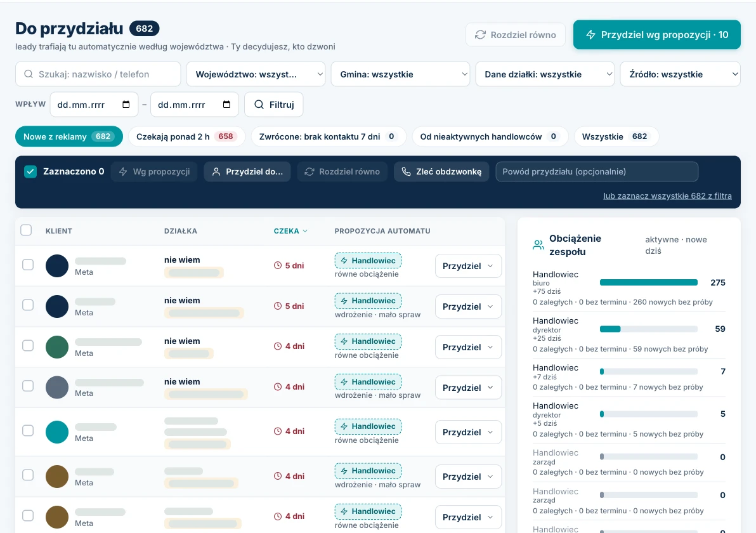Click the Handlowiec badge above wdrożenie in the second row

tap(368, 301)
